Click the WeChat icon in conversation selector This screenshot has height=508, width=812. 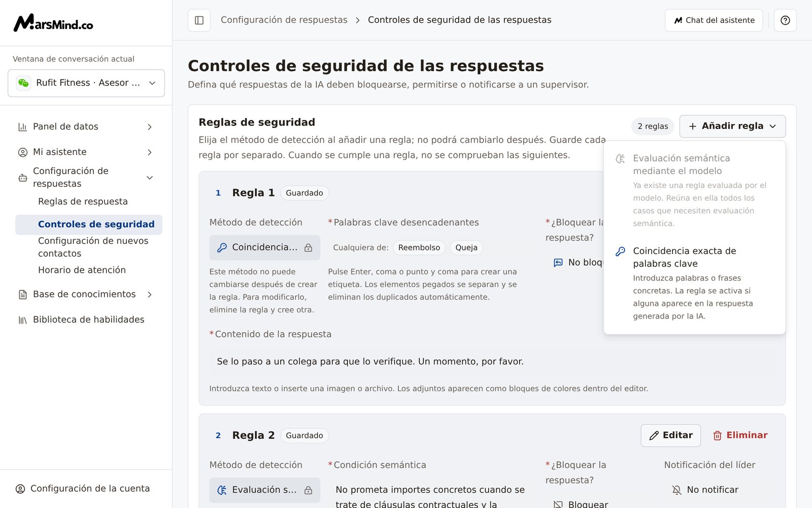24,83
